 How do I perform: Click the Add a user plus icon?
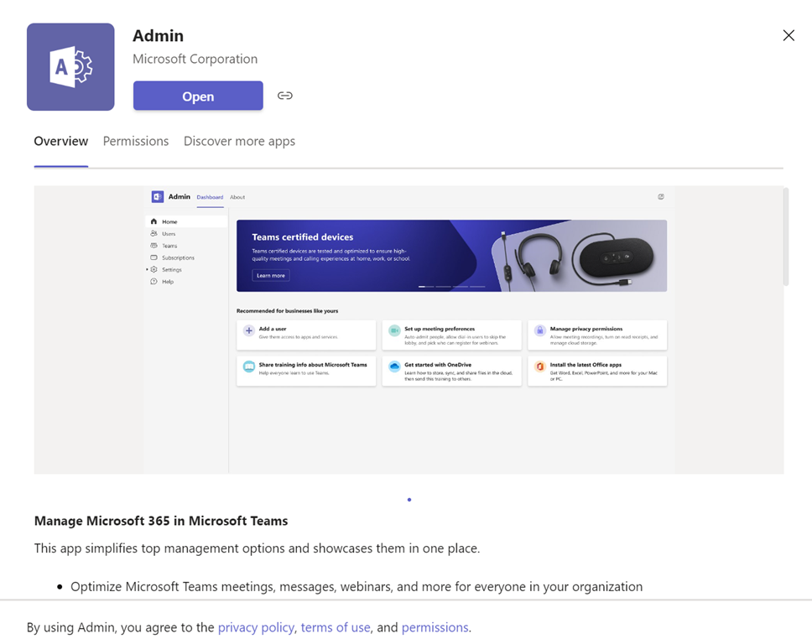tap(249, 331)
